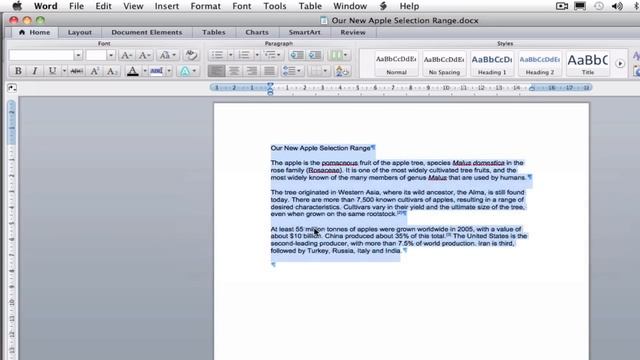Open the SmartArt ribbon tab

[304, 32]
